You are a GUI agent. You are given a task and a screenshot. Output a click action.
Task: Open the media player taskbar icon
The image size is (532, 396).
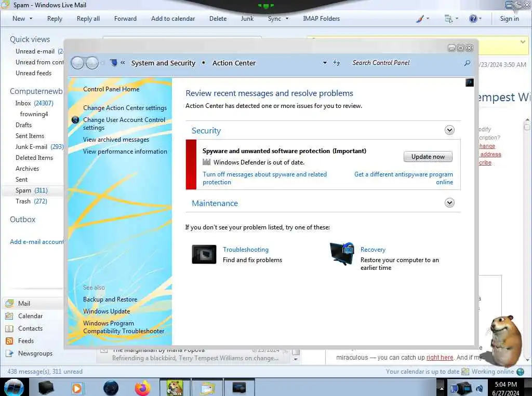pyautogui.click(x=77, y=388)
